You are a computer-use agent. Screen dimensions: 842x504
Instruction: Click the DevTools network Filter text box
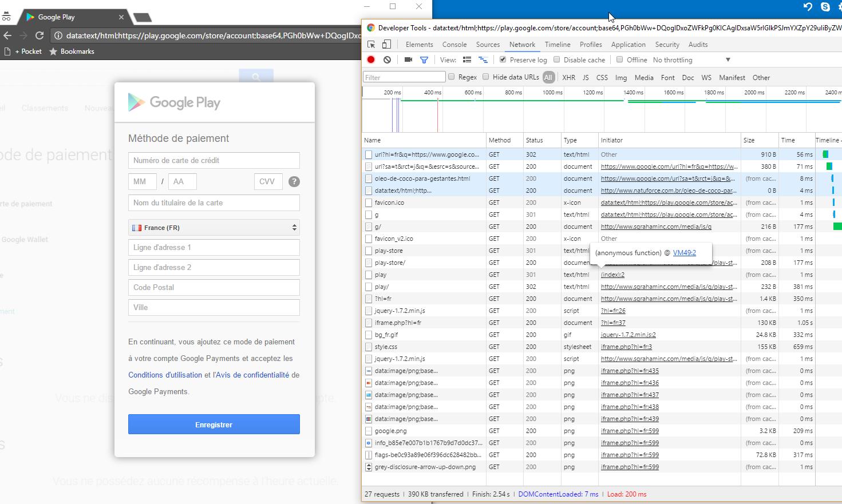tap(404, 77)
